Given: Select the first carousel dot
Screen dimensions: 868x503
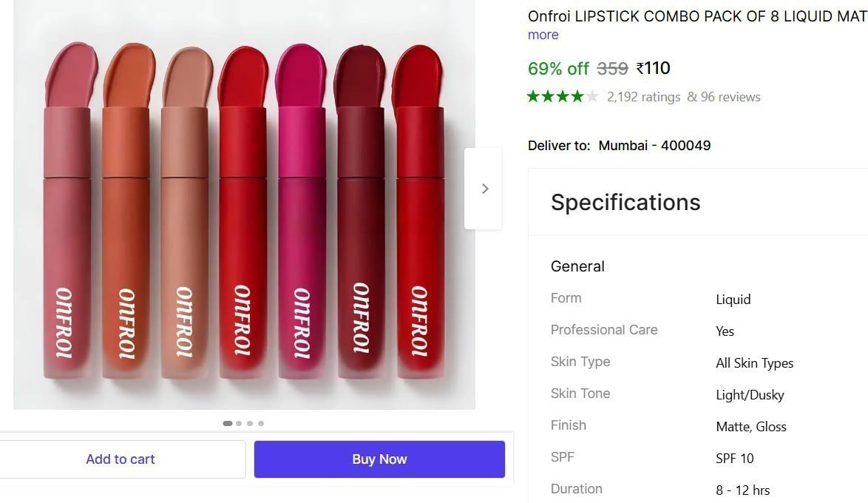Looking at the screenshot, I should (227, 423).
